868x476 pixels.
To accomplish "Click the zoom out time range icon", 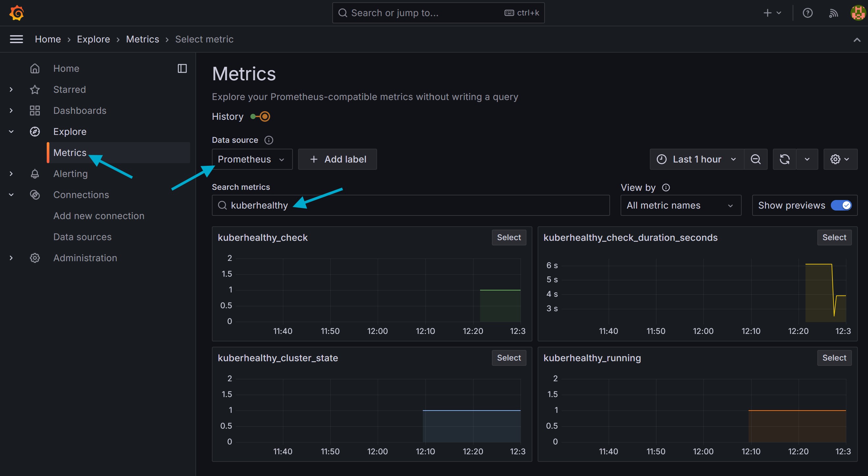I will pyautogui.click(x=755, y=159).
